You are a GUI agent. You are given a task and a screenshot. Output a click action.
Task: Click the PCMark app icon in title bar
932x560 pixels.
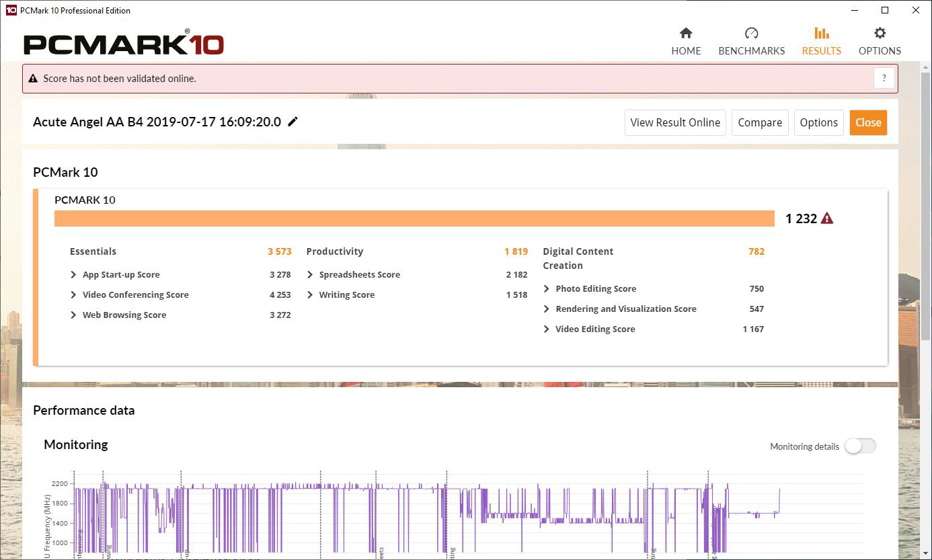[10, 10]
